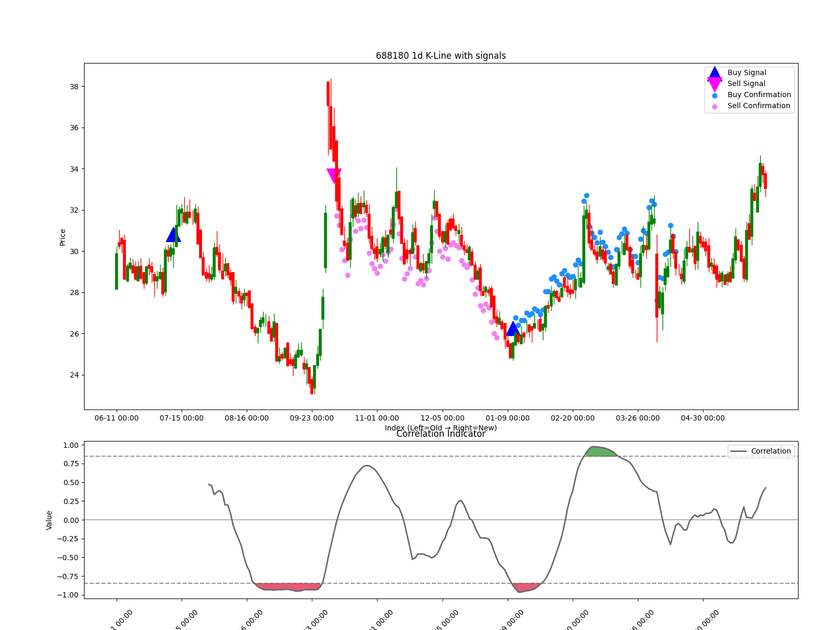The image size is (840, 630).
Task: Click the price tick label 28
Action: pos(74,292)
